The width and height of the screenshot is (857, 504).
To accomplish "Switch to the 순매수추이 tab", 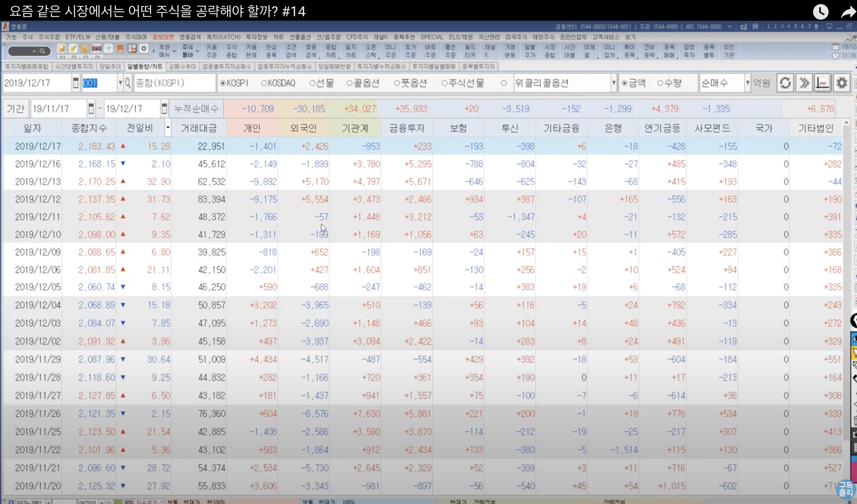I will 182,66.
